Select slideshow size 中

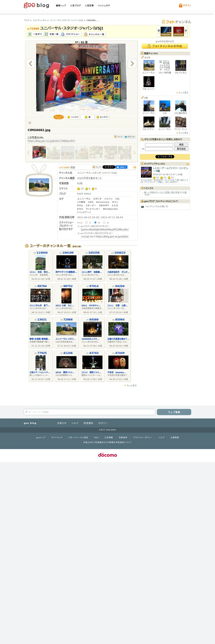(95, 223)
